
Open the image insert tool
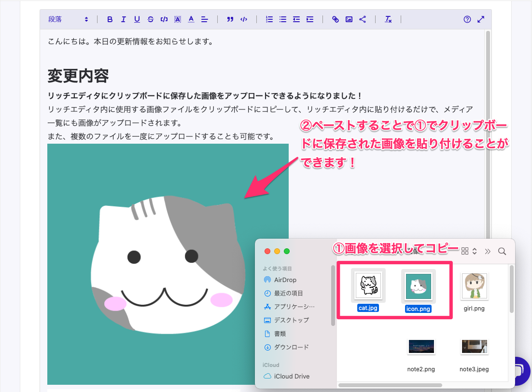[x=349, y=19]
